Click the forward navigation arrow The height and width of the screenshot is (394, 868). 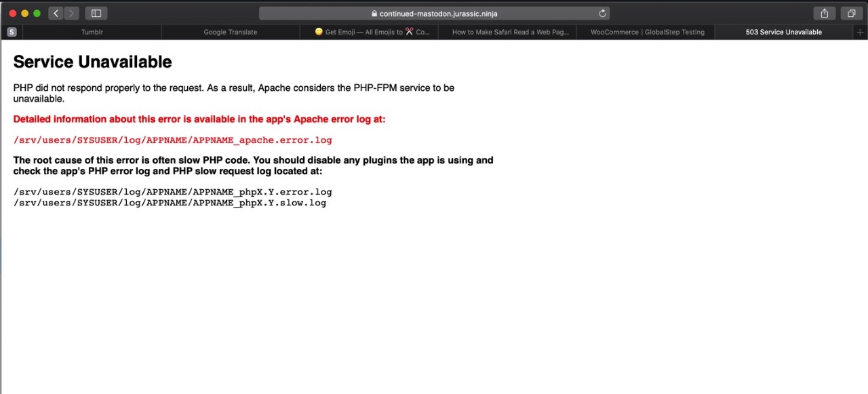[x=71, y=13]
